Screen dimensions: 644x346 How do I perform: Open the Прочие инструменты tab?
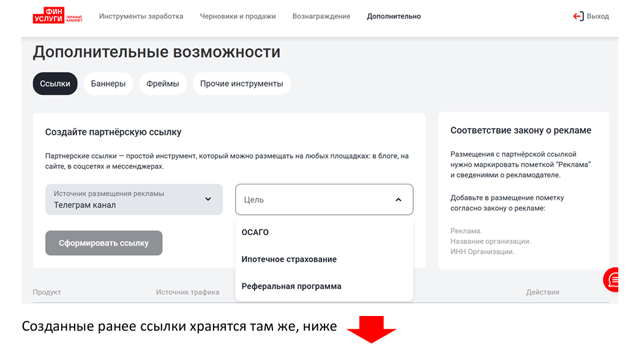tap(241, 84)
